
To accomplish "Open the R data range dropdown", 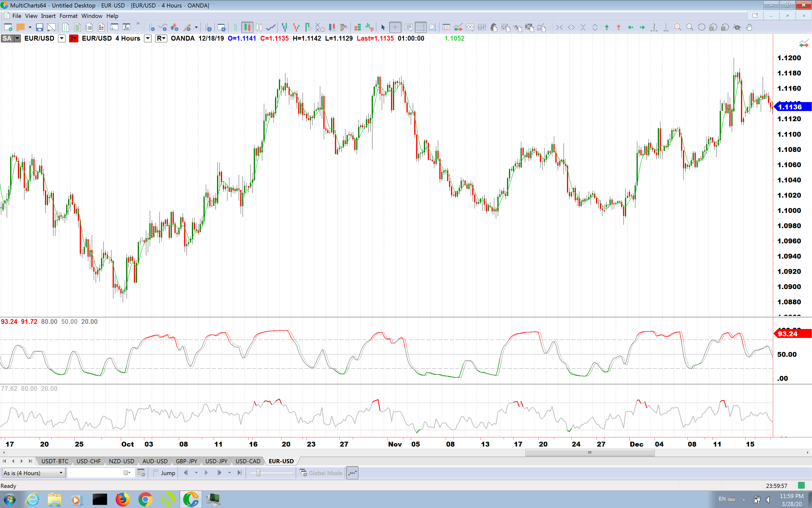I will [161, 38].
